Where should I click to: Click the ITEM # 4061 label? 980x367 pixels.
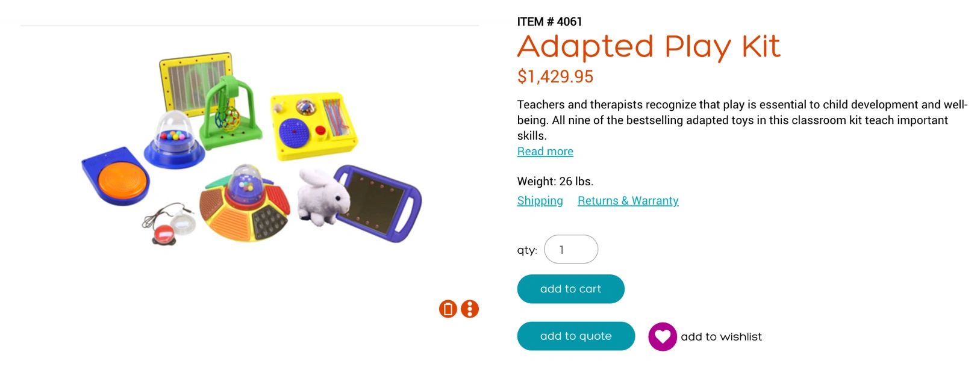549,22
